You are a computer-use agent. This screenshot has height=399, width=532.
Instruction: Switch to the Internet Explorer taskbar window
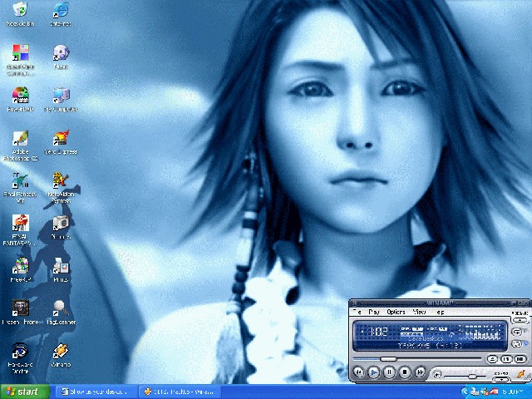tap(95, 392)
